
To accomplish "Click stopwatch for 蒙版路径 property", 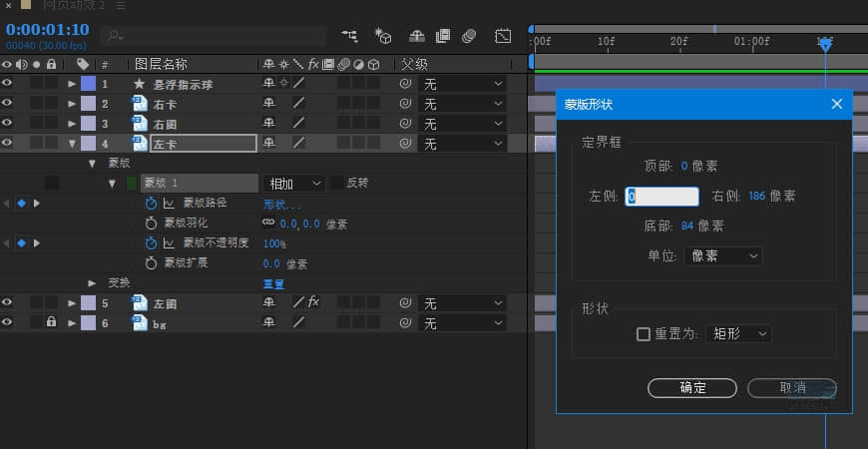I will pos(152,204).
